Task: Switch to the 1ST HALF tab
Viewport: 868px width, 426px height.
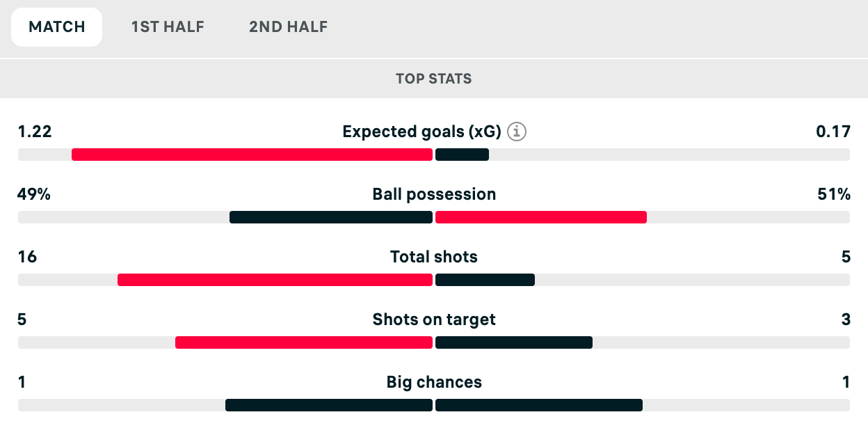Action: (x=168, y=27)
